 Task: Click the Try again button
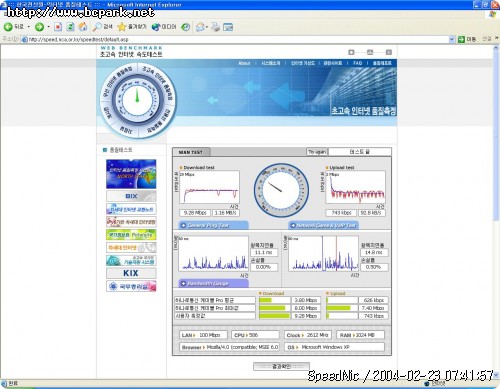pos(317,152)
